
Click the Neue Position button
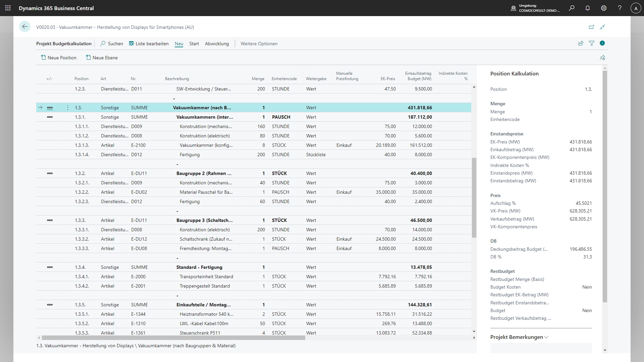[x=59, y=58]
